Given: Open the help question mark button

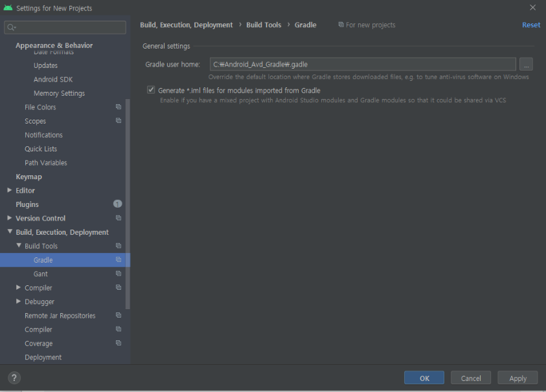Looking at the screenshot, I should pos(14,378).
